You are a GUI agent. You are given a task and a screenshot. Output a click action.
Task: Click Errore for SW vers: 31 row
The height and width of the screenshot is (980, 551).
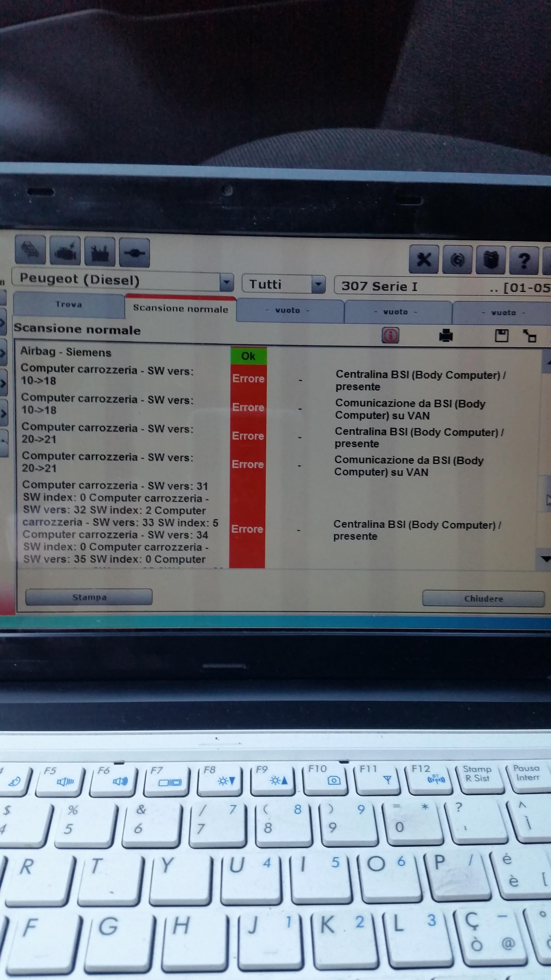click(x=247, y=529)
